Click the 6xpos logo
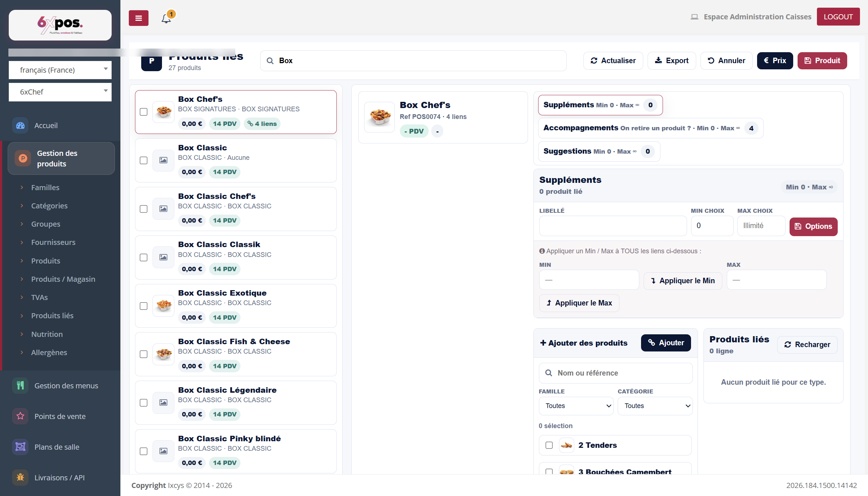The width and height of the screenshot is (868, 496). 60,25
